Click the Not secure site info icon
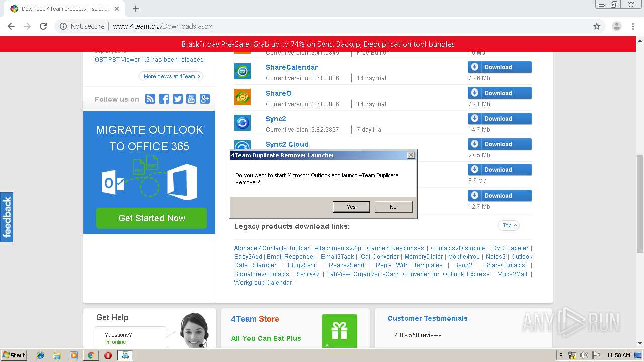This screenshot has width=644, height=362. coord(63,26)
